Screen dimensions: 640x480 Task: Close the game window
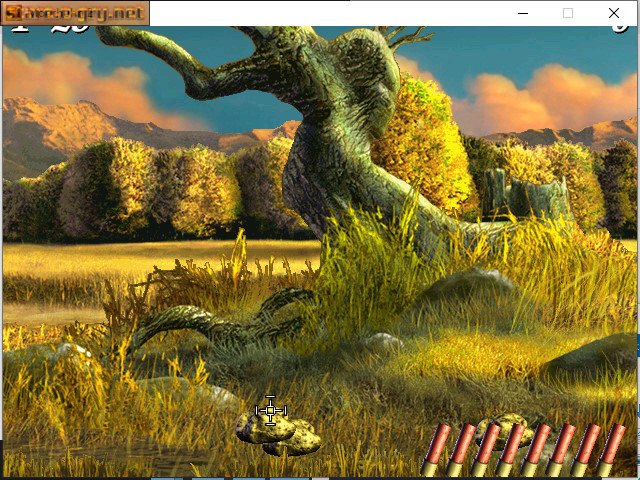(613, 13)
